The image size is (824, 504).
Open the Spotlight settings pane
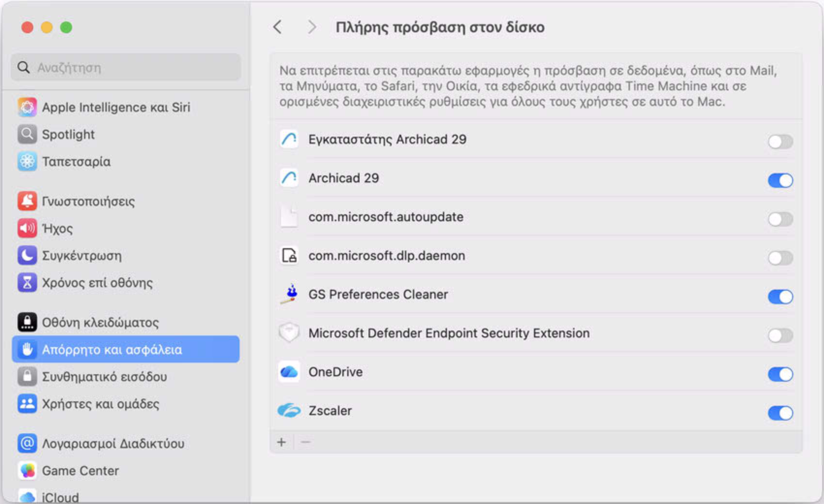[126, 134]
